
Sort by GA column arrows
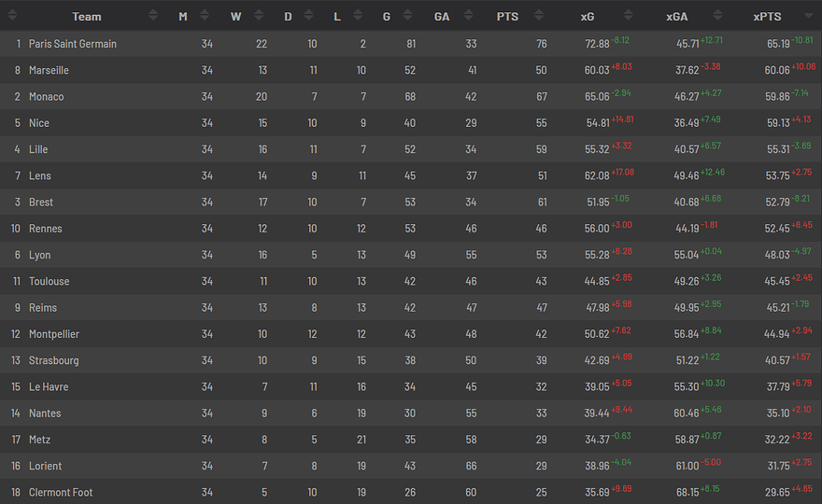click(x=469, y=16)
